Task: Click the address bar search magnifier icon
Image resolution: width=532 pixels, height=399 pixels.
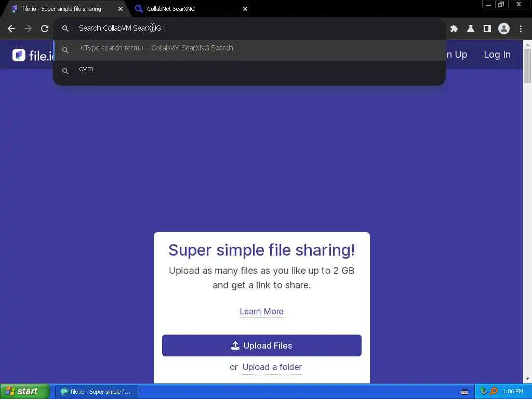Action: coord(65,29)
